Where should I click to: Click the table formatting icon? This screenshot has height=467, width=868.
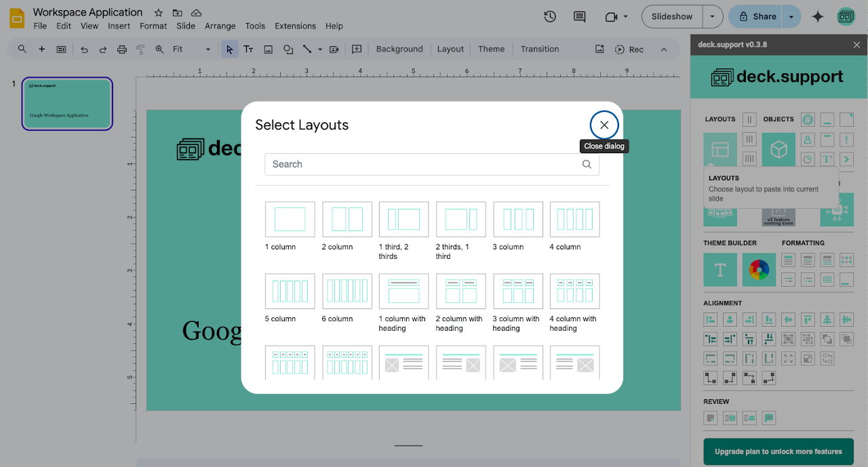(x=827, y=279)
